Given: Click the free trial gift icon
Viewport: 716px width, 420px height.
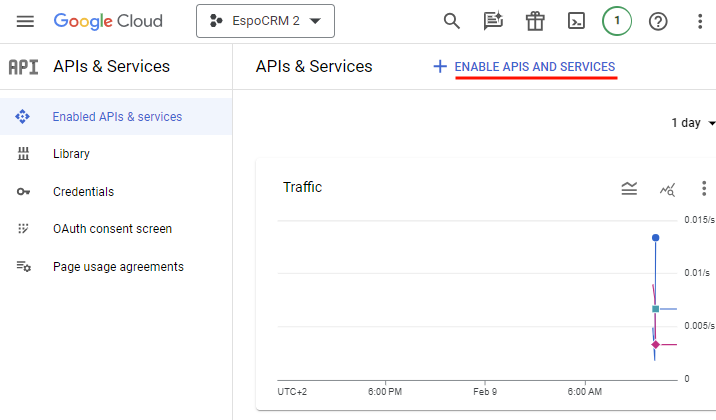Looking at the screenshot, I should tap(535, 21).
